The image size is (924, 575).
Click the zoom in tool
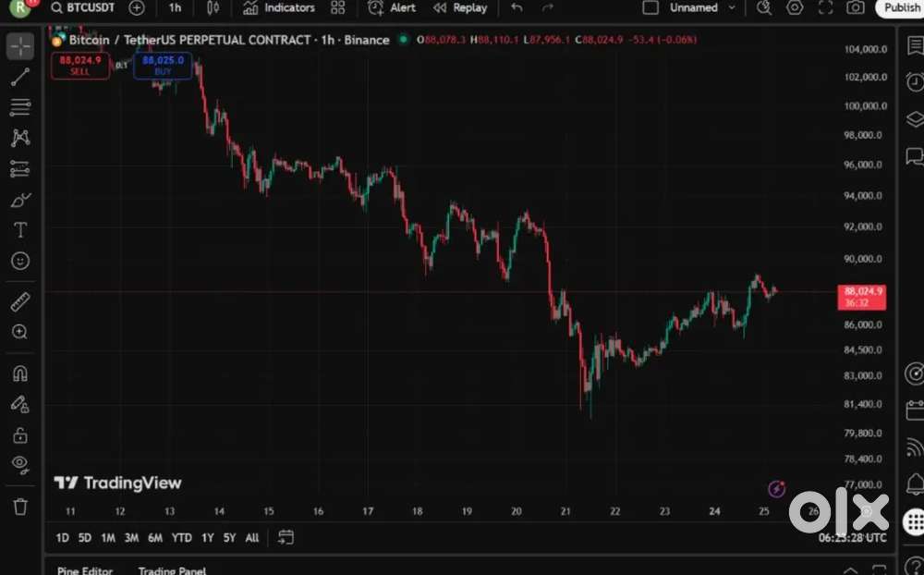pos(20,332)
